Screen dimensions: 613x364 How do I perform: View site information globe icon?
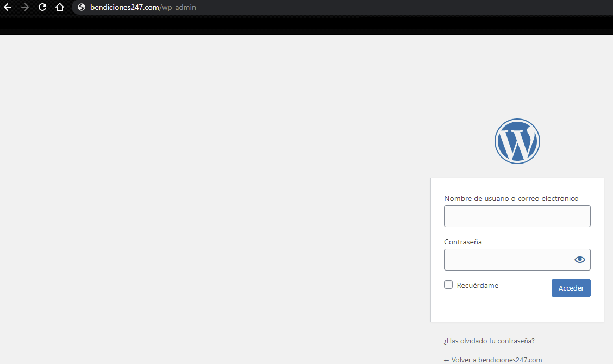(82, 8)
